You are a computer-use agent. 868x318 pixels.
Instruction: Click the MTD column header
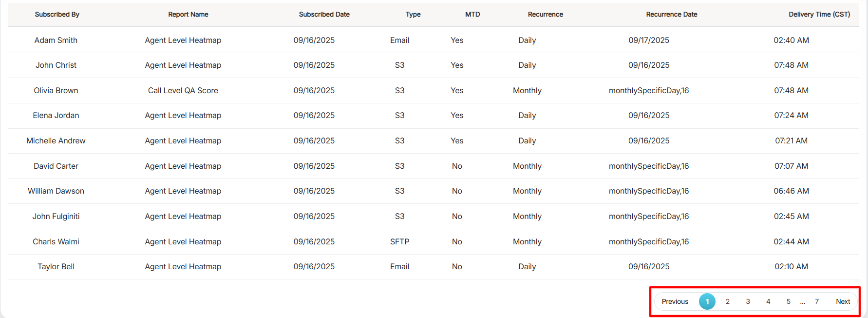[472, 15]
